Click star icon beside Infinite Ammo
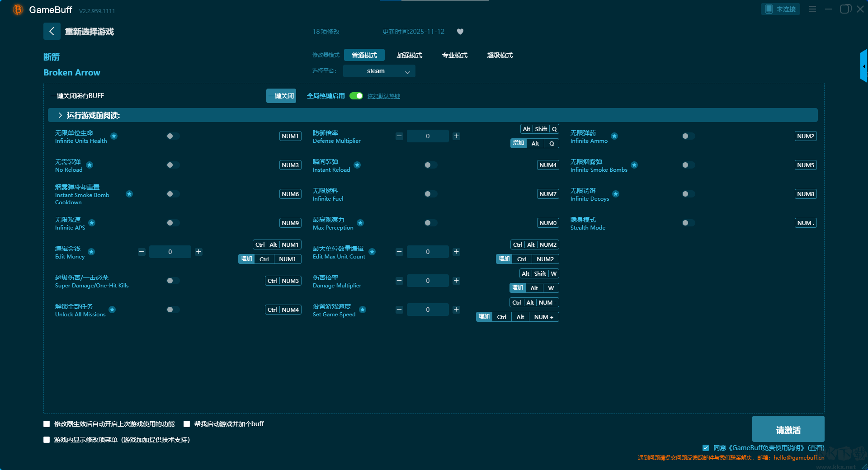868x470 pixels. click(x=614, y=136)
